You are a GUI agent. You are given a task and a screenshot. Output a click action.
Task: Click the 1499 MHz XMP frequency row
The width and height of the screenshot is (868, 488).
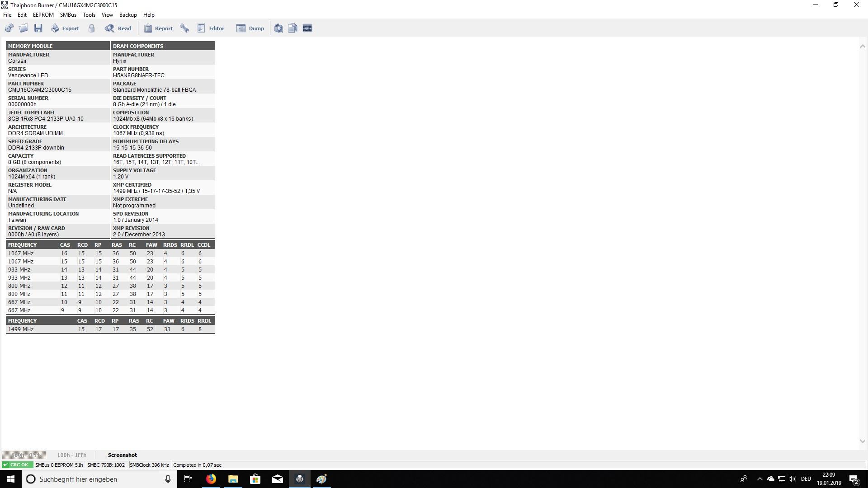click(110, 329)
